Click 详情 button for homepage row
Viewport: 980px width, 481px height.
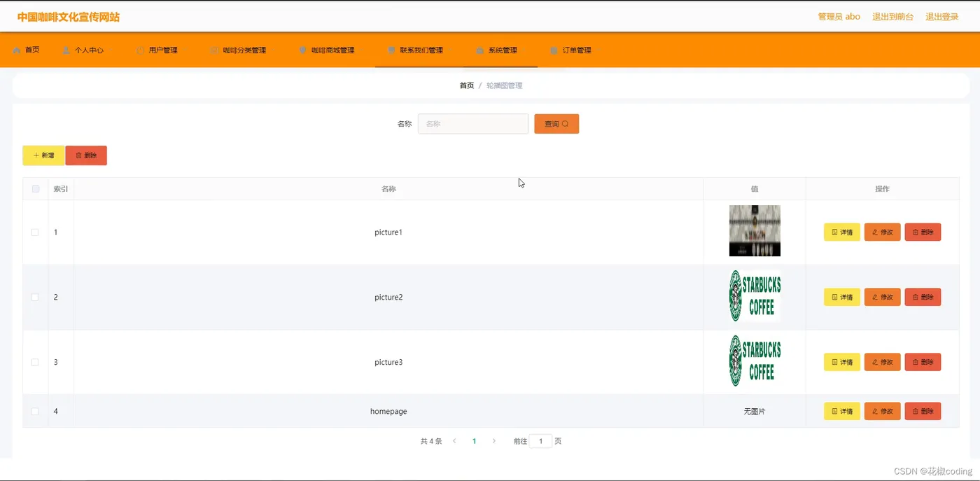pyautogui.click(x=842, y=412)
